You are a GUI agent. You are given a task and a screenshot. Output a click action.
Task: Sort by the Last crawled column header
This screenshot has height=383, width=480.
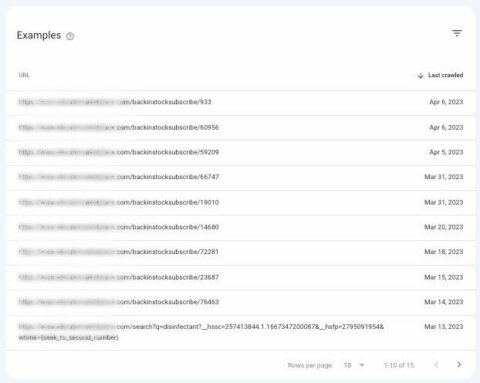[x=445, y=75]
